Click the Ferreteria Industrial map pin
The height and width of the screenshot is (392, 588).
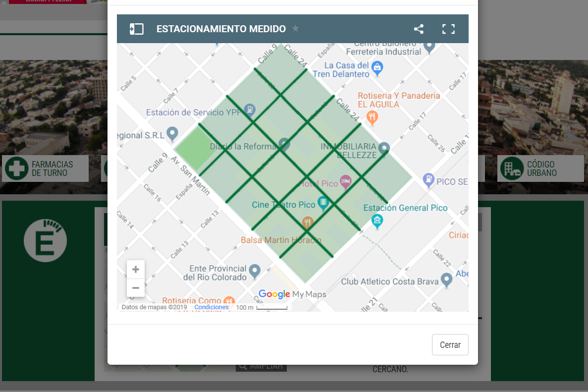[x=429, y=48]
